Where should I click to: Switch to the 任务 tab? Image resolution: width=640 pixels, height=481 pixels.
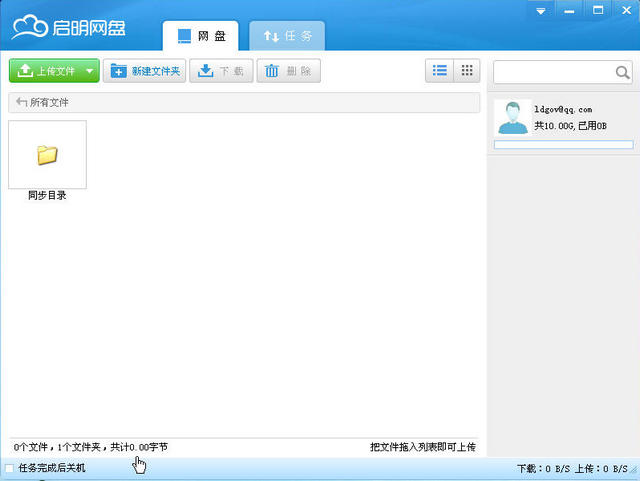[x=287, y=36]
